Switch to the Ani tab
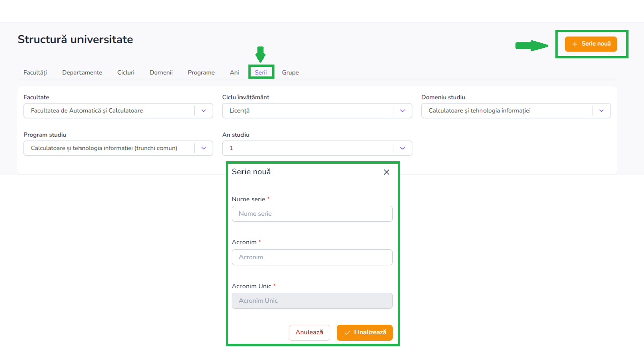This screenshot has width=644, height=362. tap(234, 73)
